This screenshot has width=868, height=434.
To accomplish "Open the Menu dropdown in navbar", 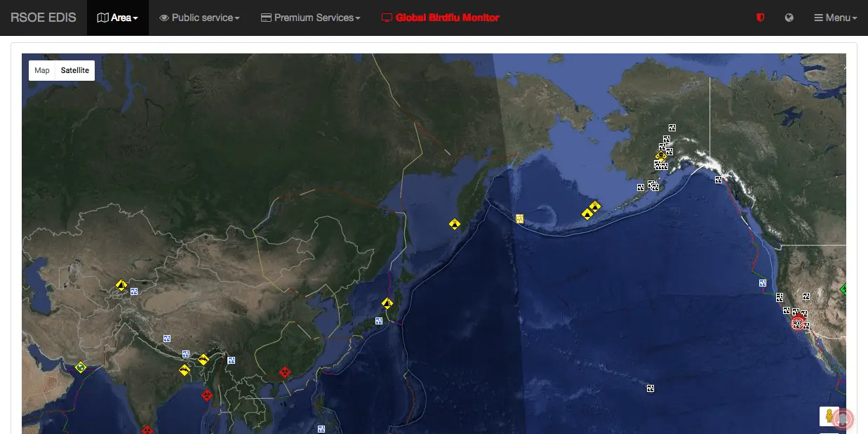I will pos(835,18).
